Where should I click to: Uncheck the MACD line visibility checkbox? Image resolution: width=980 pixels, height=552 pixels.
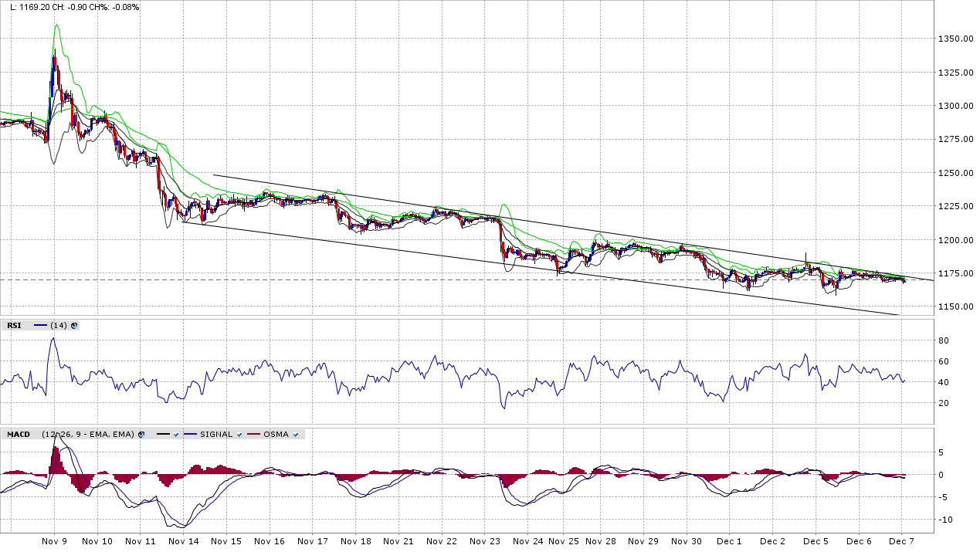click(176, 435)
